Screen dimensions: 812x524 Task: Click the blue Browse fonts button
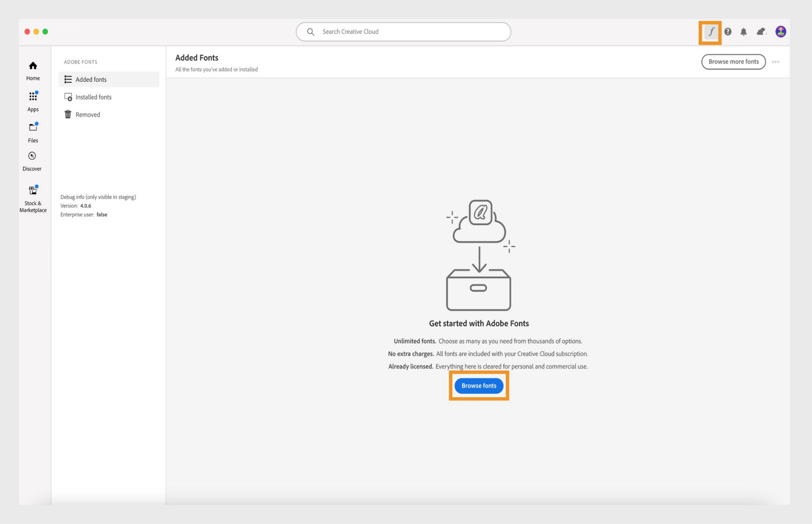point(479,386)
